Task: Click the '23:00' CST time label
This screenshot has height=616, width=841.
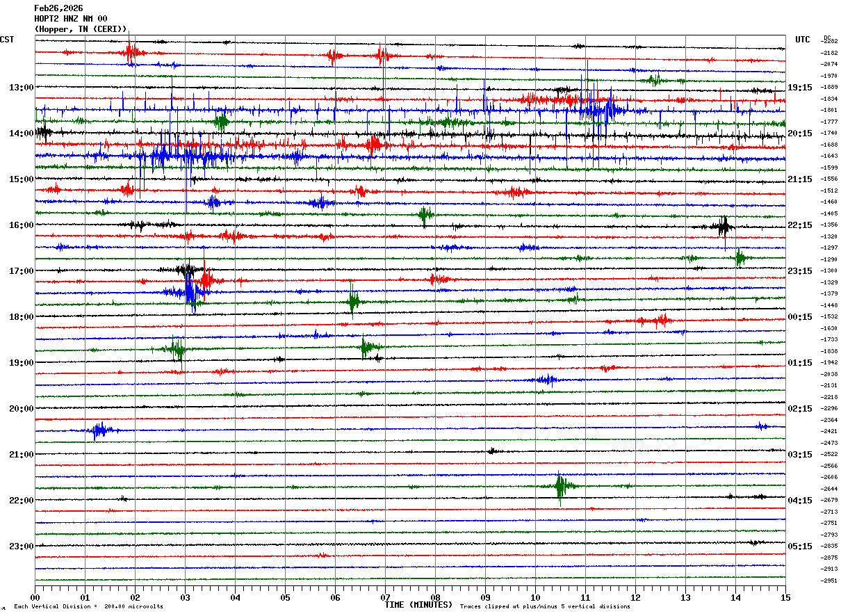Action: [21, 546]
